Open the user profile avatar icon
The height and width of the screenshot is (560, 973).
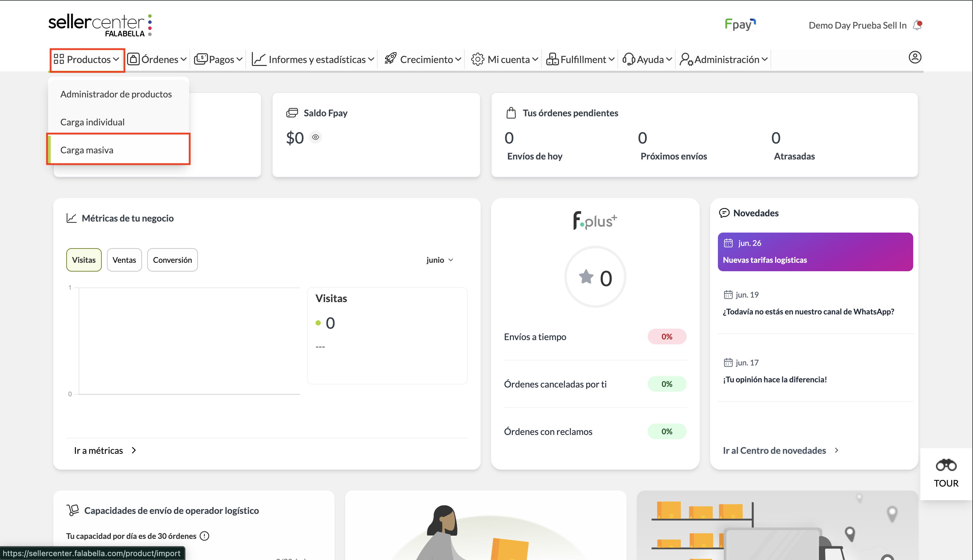point(915,57)
